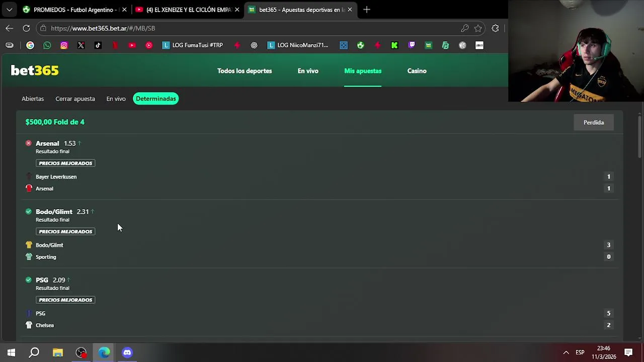The image size is (644, 362).
Task: Click the bet365 logo
Action: (x=35, y=70)
